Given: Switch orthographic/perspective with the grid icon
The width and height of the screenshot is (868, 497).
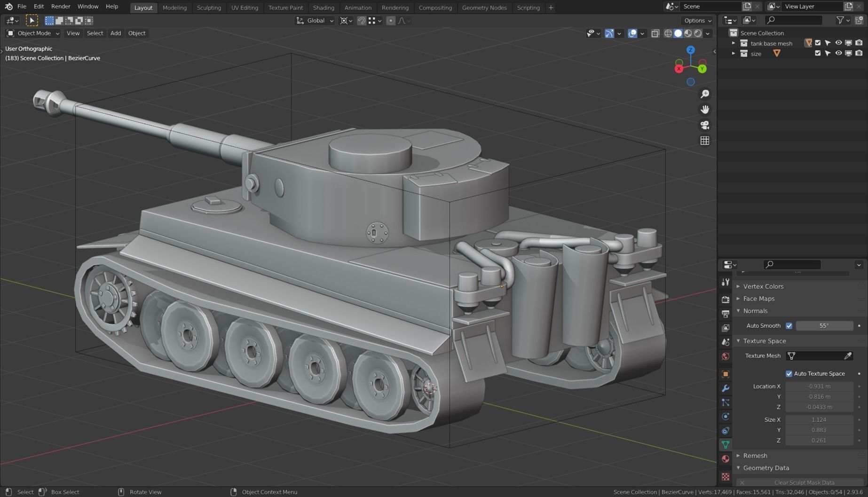Looking at the screenshot, I should (x=704, y=141).
